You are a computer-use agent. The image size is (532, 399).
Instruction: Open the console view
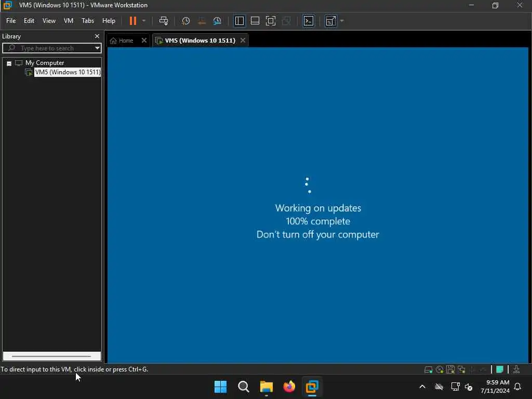pos(309,21)
